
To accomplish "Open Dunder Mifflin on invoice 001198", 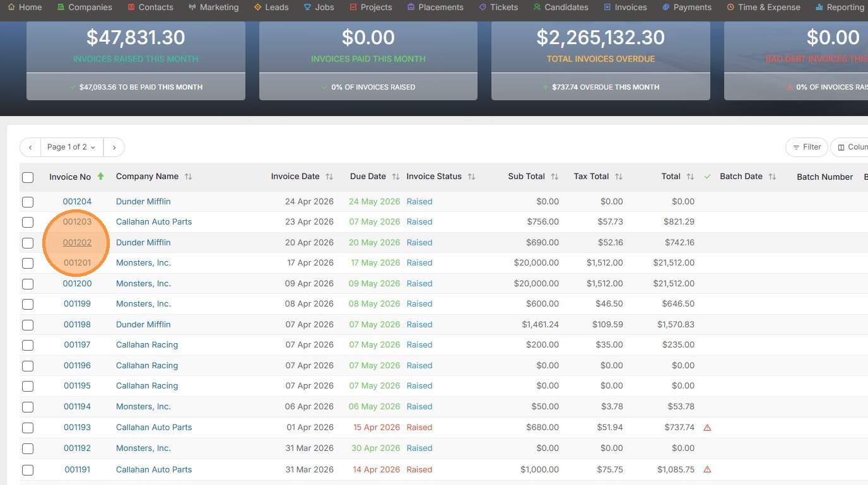I will 143,325.
